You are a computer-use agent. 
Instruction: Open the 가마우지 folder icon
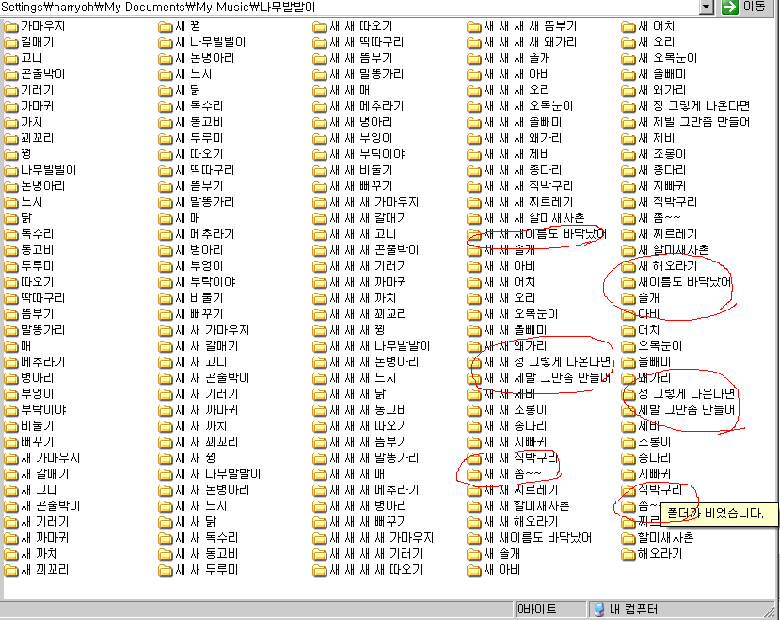point(11,26)
